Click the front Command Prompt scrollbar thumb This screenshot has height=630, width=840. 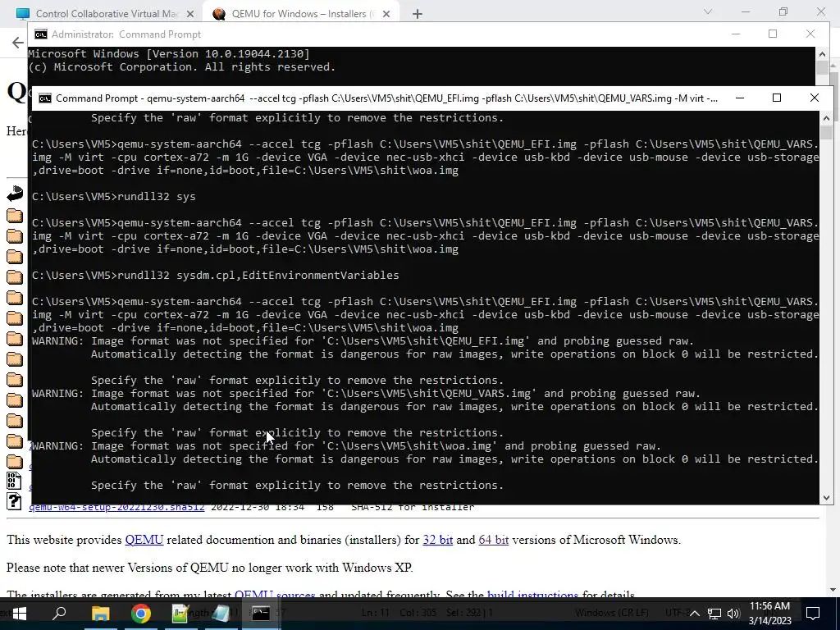point(826,132)
